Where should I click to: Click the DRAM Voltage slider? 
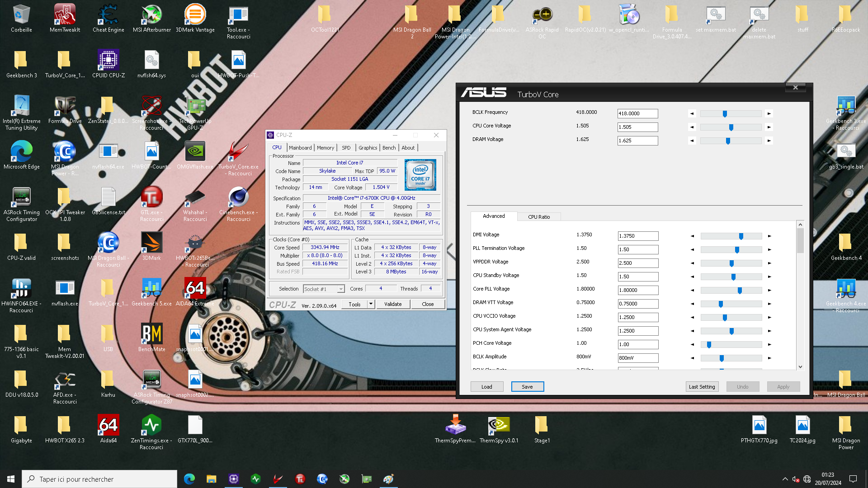(x=731, y=141)
